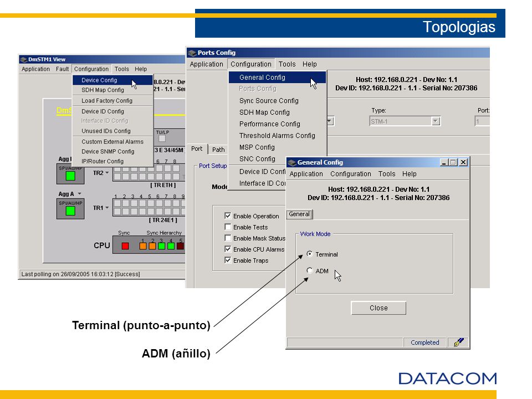Choose General Config in Ports Config menu
Image resolution: width=532 pixels, height=399 pixels.
pyautogui.click(x=278, y=78)
